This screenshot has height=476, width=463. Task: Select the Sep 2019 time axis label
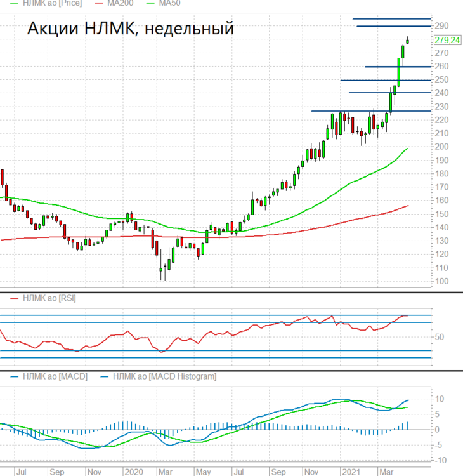tap(56, 472)
